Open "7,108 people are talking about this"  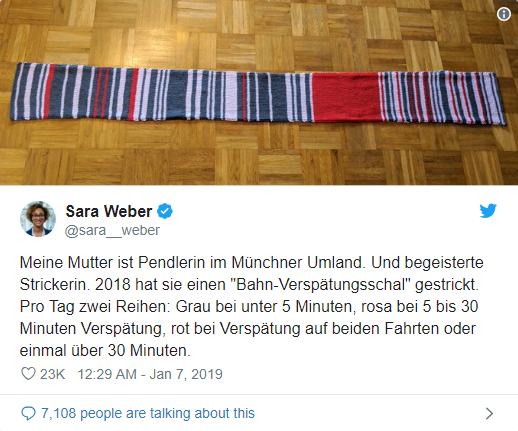point(148,413)
